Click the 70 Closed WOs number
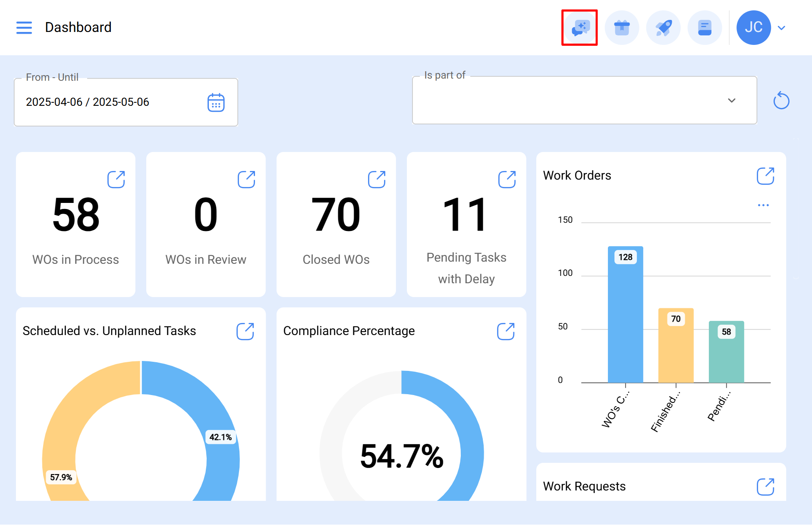Image resolution: width=812 pixels, height=525 pixels. coord(336,215)
